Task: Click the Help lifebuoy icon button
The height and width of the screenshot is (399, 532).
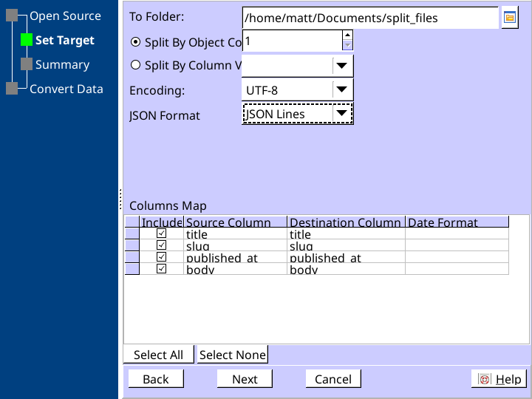Action: click(500, 379)
